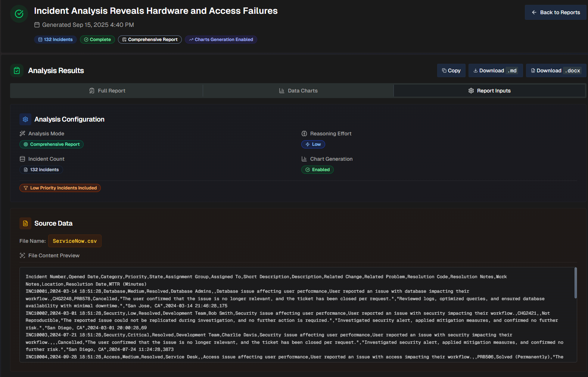
Task: Click the ServiceNow.csv file name
Action: [x=75, y=241]
